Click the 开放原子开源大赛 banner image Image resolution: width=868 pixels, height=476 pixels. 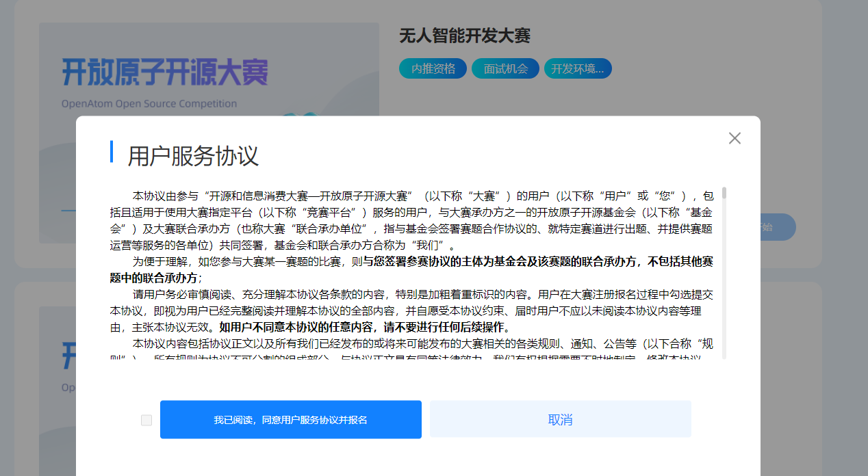(x=209, y=70)
